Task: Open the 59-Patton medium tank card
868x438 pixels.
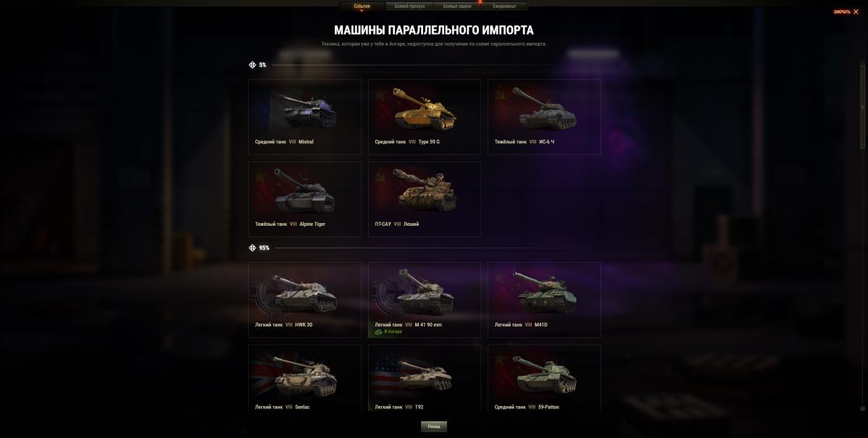Action: tap(544, 378)
